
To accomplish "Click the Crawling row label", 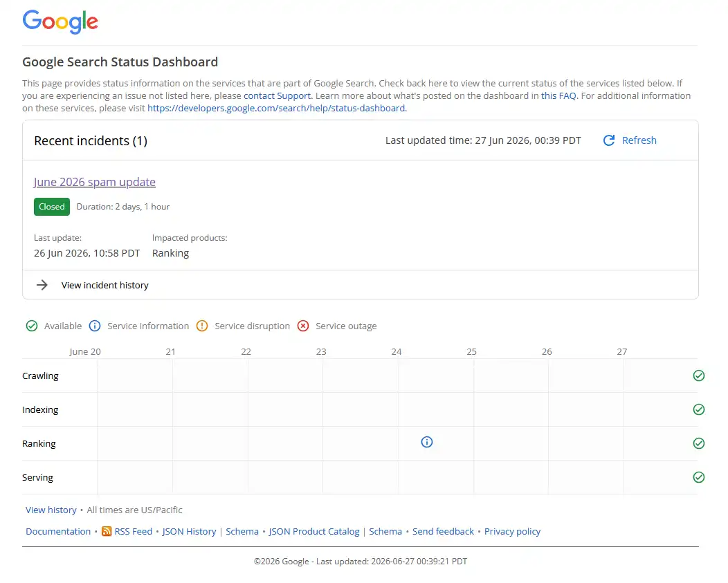I will tap(40, 376).
